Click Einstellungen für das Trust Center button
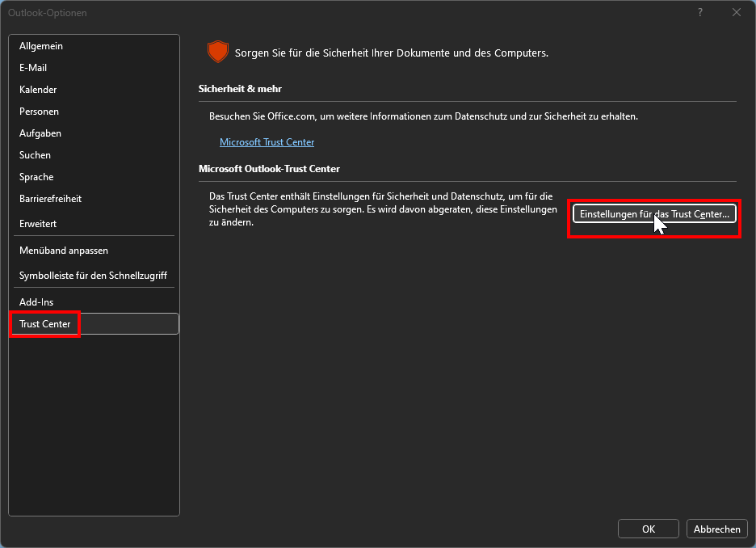This screenshot has height=548, width=756. coord(654,213)
